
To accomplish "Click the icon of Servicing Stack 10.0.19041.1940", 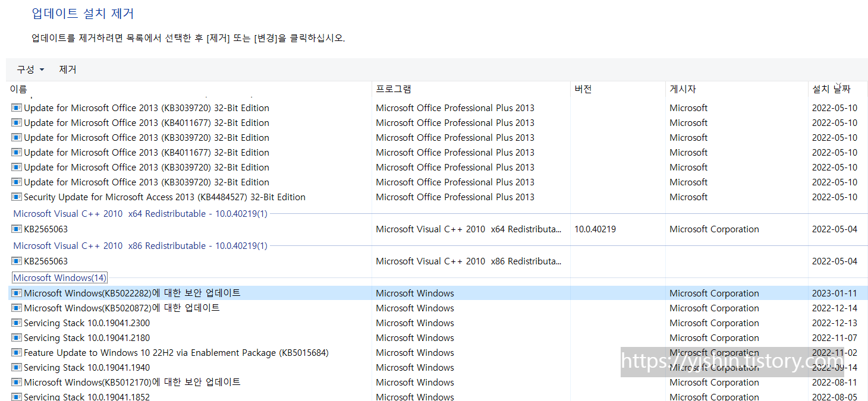I will click(x=17, y=368).
